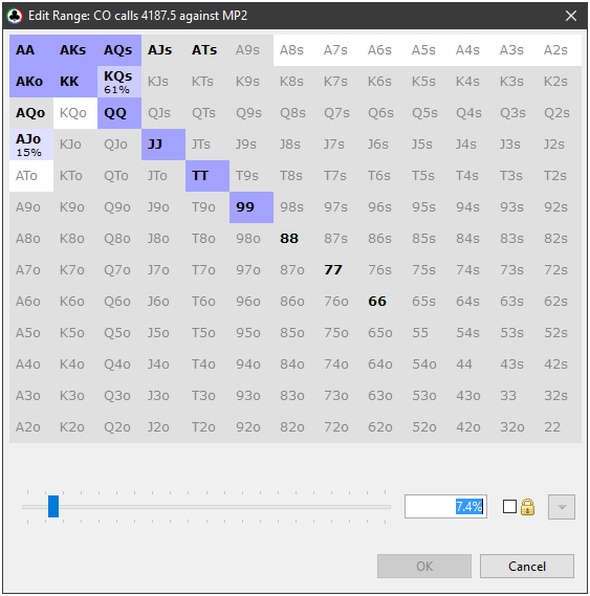Image resolution: width=590 pixels, height=596 pixels.
Task: Click the 98o hand cell
Action: point(251,239)
